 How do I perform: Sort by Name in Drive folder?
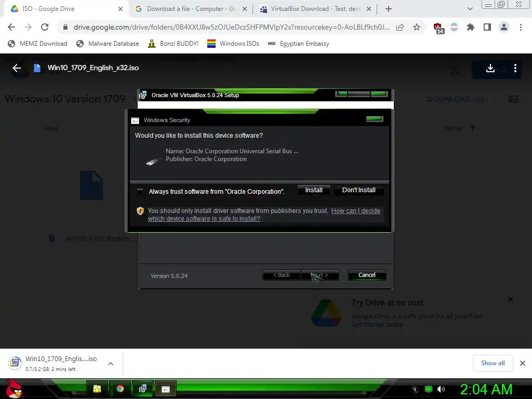point(454,128)
